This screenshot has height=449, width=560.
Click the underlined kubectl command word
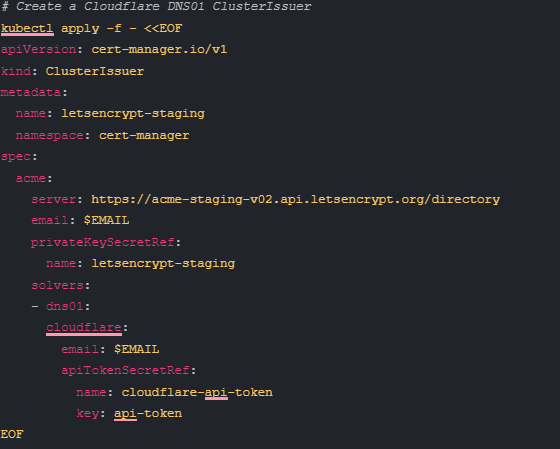point(27,29)
